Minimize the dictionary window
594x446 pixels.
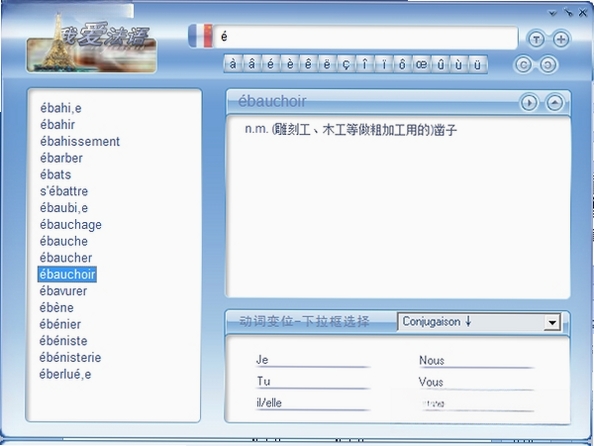click(568, 13)
